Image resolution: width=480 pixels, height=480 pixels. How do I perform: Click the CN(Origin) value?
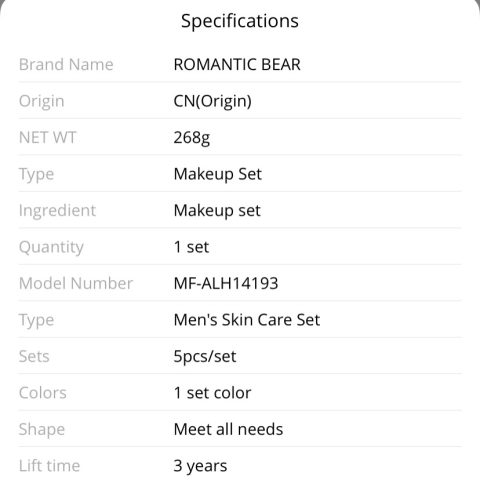(213, 101)
